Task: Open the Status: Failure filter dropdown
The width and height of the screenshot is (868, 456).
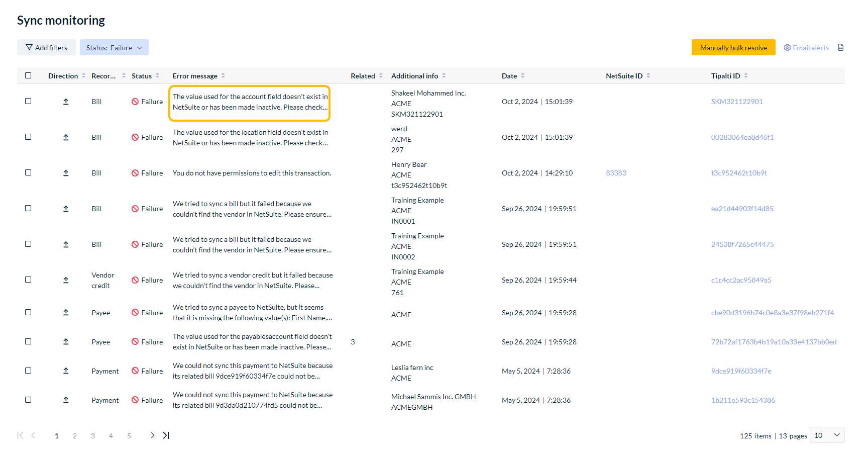Action: pos(114,47)
